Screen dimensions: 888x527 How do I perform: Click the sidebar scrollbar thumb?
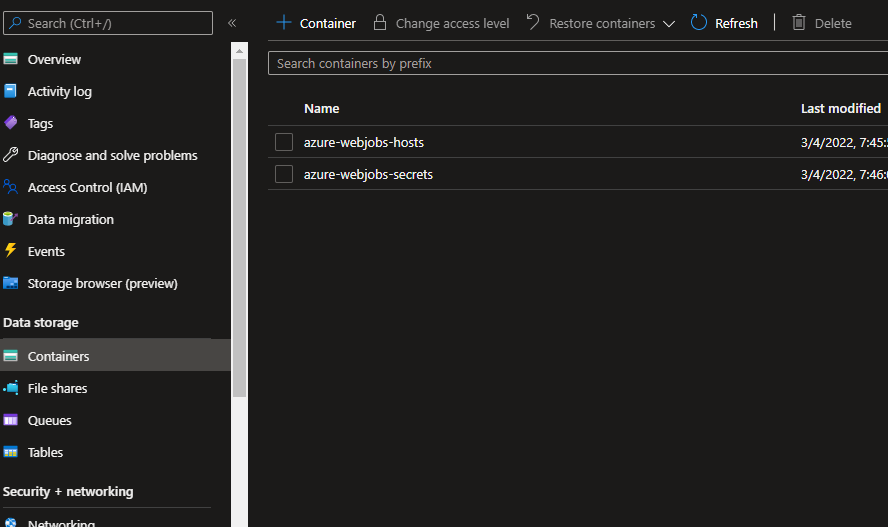coord(240,228)
